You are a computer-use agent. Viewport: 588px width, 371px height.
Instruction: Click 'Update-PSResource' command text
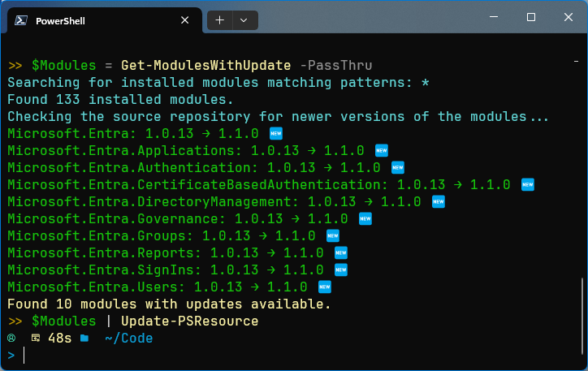click(x=190, y=321)
